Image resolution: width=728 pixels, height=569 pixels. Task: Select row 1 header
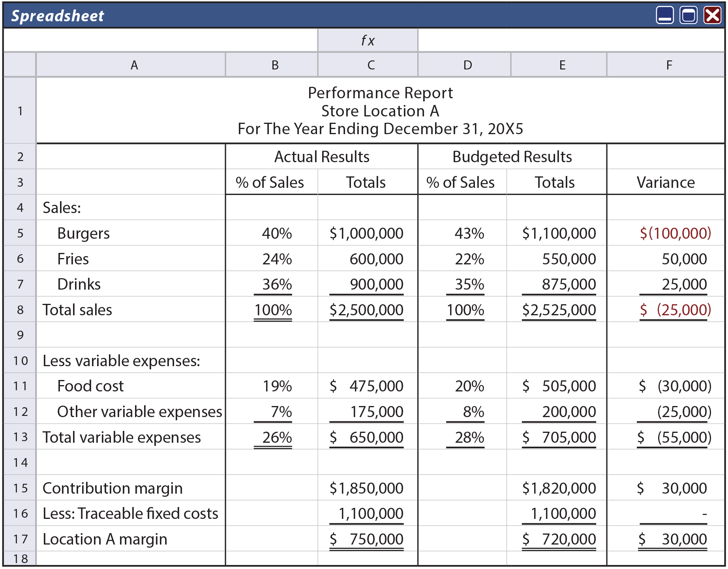[x=20, y=110]
